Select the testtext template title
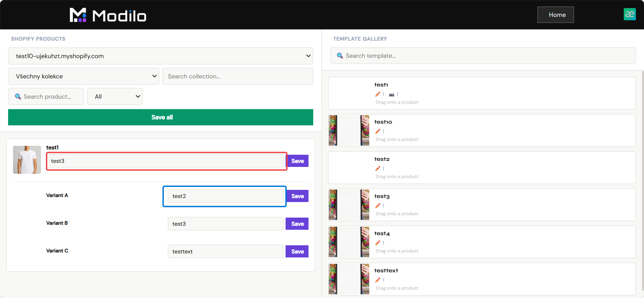Screen dimensions: 644x298 (x=386, y=271)
